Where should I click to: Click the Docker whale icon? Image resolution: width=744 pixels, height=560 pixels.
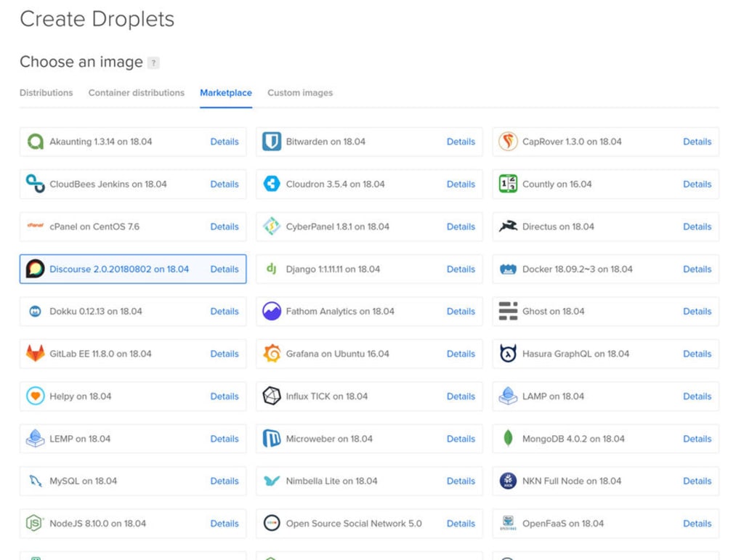(508, 269)
